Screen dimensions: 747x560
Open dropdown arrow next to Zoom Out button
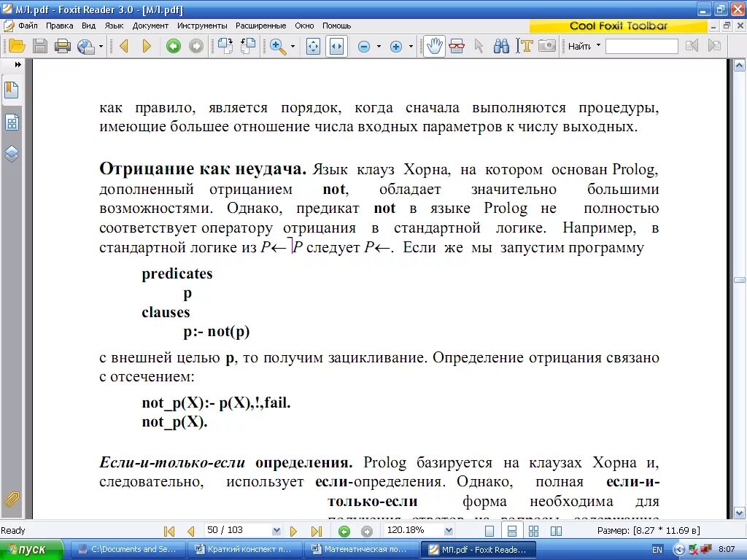click(x=379, y=46)
